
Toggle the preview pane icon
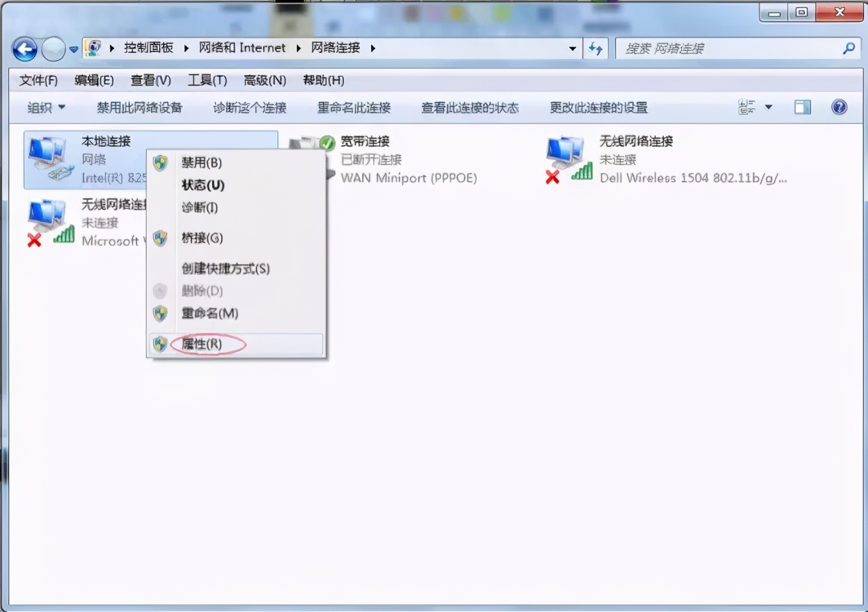(x=802, y=107)
